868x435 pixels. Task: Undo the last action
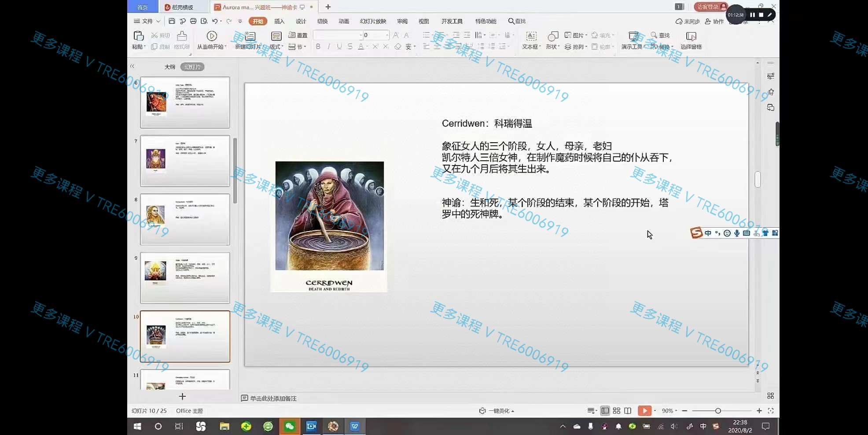coord(215,21)
